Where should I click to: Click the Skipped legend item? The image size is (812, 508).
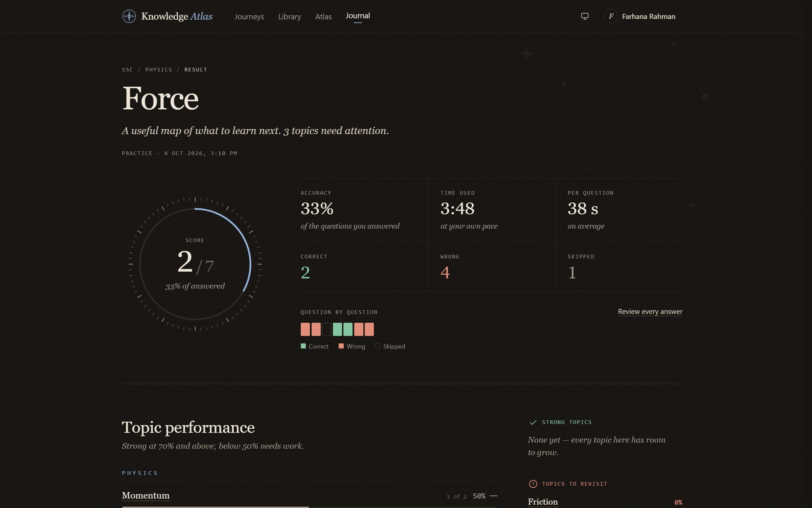pos(390,346)
